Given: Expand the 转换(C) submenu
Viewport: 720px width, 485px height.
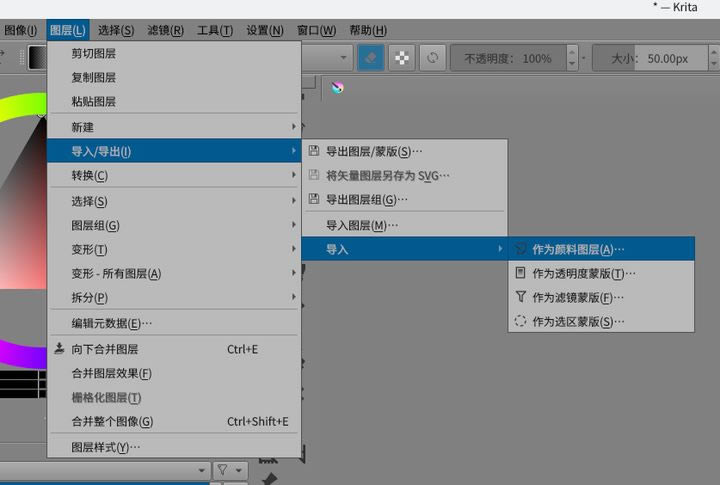Looking at the screenshot, I should pyautogui.click(x=174, y=175).
